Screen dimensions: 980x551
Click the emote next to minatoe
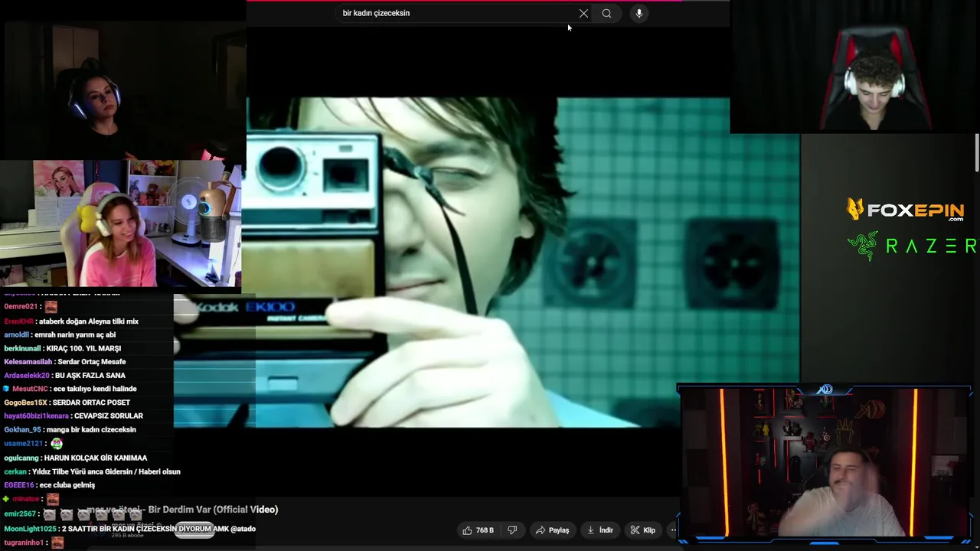click(x=53, y=499)
